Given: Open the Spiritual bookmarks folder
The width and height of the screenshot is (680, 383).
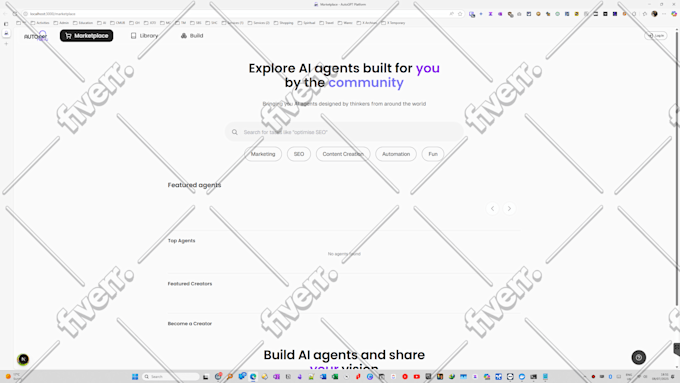Looking at the screenshot, I should pyautogui.click(x=306, y=23).
